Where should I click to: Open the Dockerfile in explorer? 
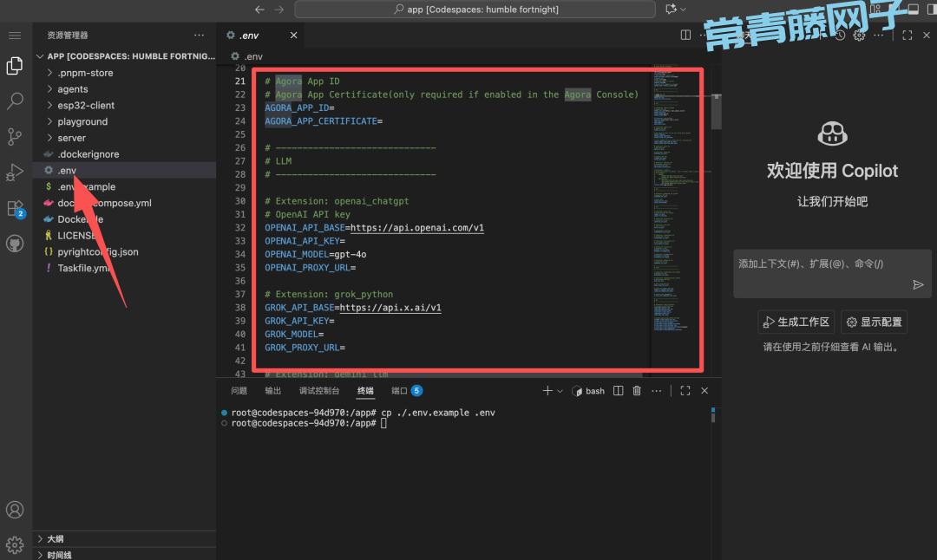click(x=125, y=219)
